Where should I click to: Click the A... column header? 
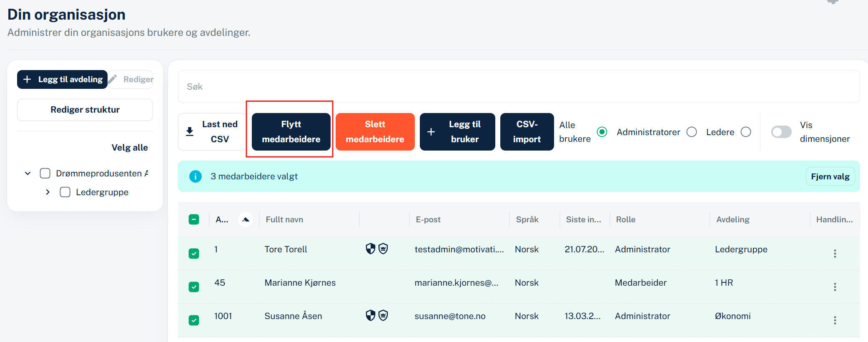click(x=222, y=219)
